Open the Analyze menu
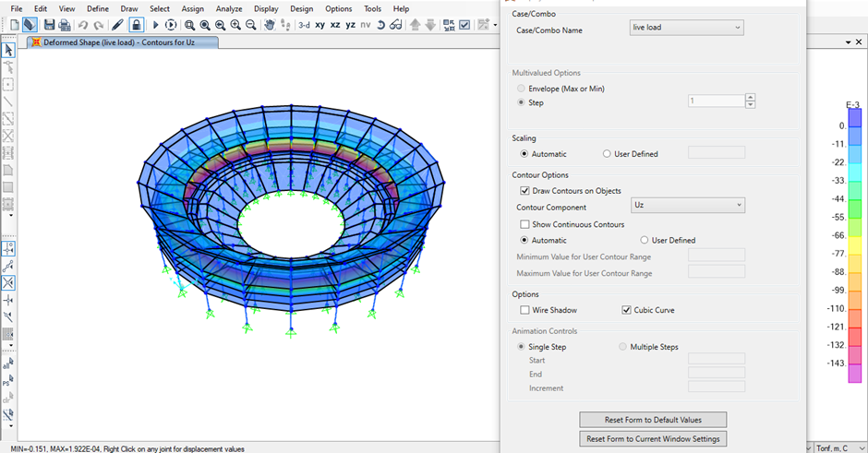The image size is (868, 453). pos(229,9)
